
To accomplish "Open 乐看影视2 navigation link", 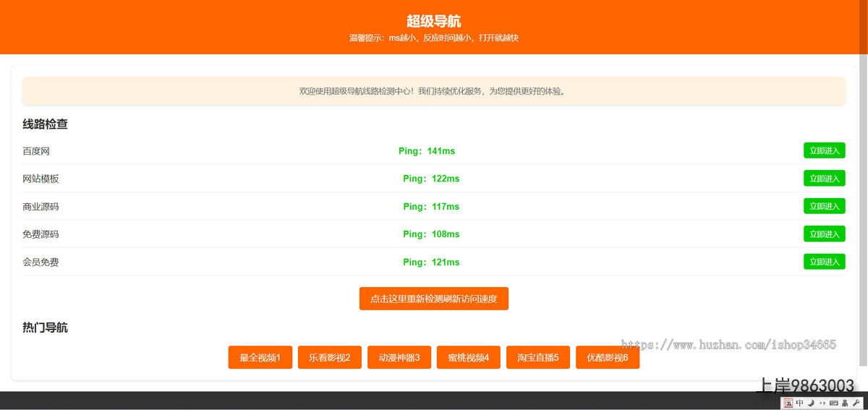I will coord(329,357).
